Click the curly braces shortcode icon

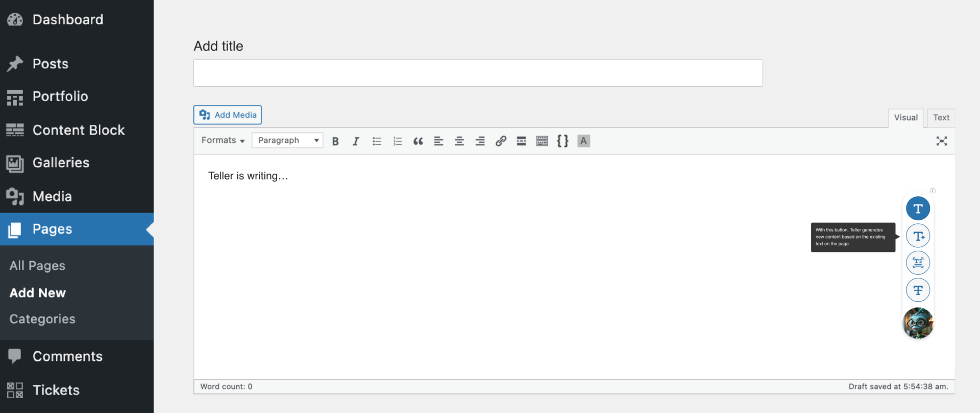562,141
